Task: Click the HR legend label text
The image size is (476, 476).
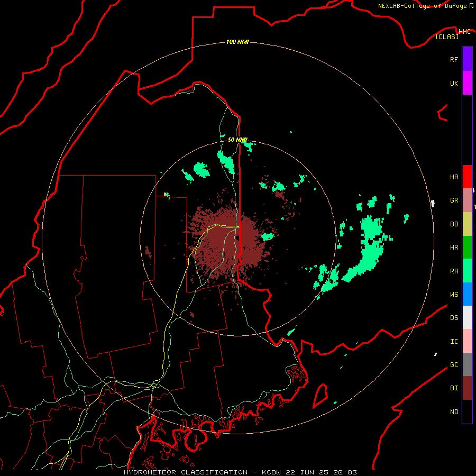Action: [454, 248]
